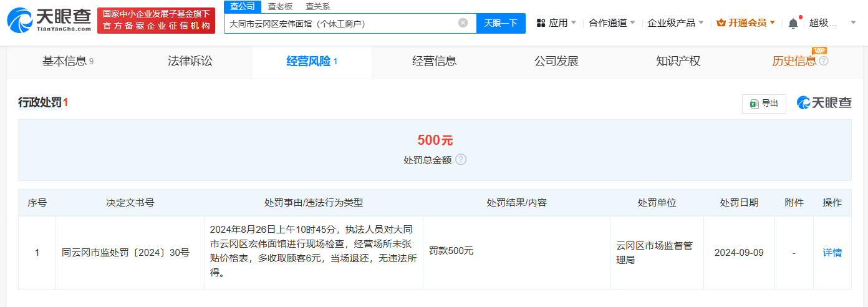Expand the 超级 user account dropdown
868x307 pixels.
pyautogui.click(x=832, y=23)
